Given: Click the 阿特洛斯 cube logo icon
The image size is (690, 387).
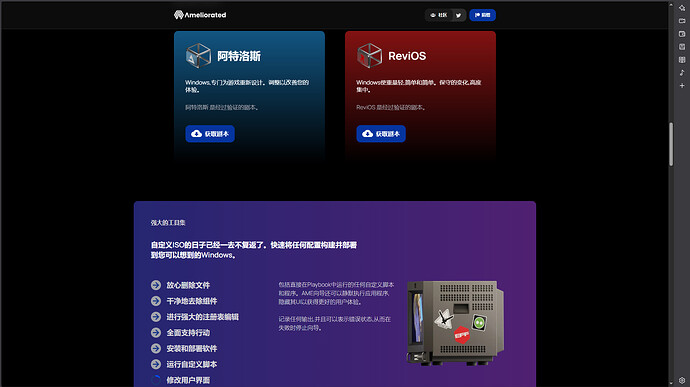Looking at the screenshot, I should 198,55.
